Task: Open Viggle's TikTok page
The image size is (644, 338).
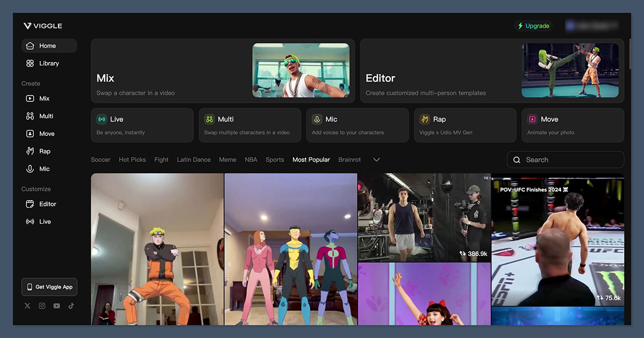Action: [70, 306]
